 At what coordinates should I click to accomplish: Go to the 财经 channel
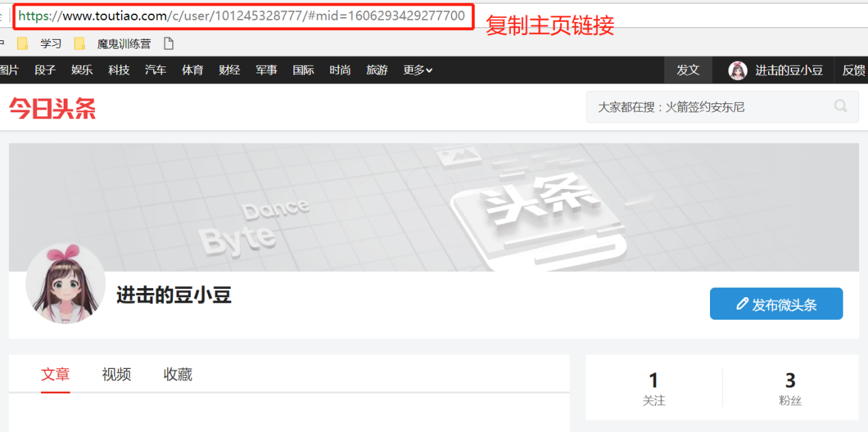pos(230,70)
